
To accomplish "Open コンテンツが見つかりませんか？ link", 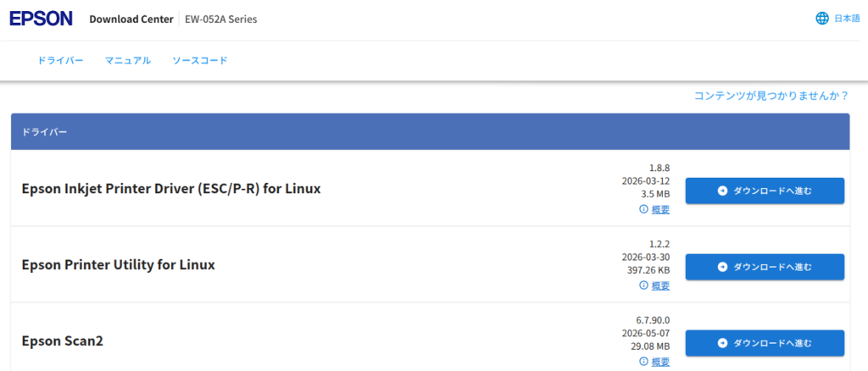I will pyautogui.click(x=771, y=96).
